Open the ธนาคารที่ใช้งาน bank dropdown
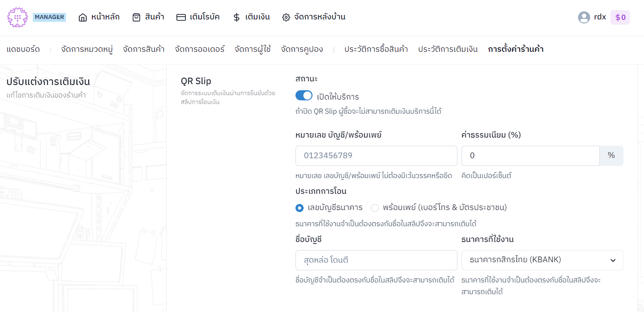This screenshot has width=644, height=312. tap(542, 260)
